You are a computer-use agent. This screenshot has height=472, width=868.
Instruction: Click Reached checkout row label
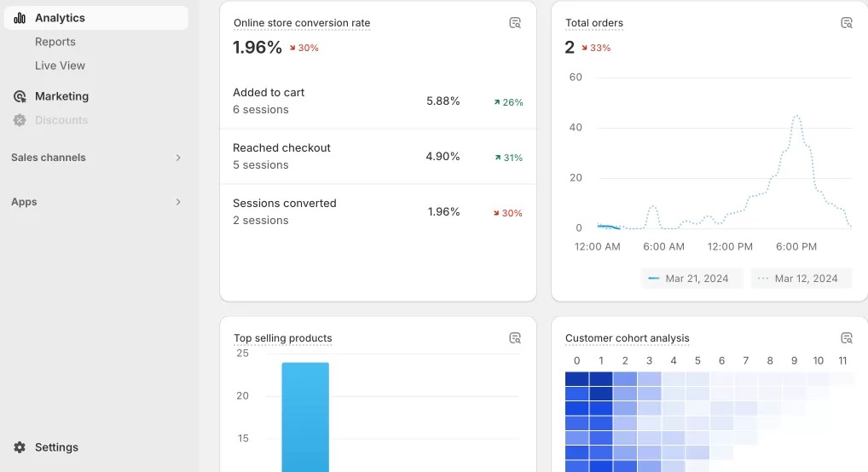(x=281, y=147)
